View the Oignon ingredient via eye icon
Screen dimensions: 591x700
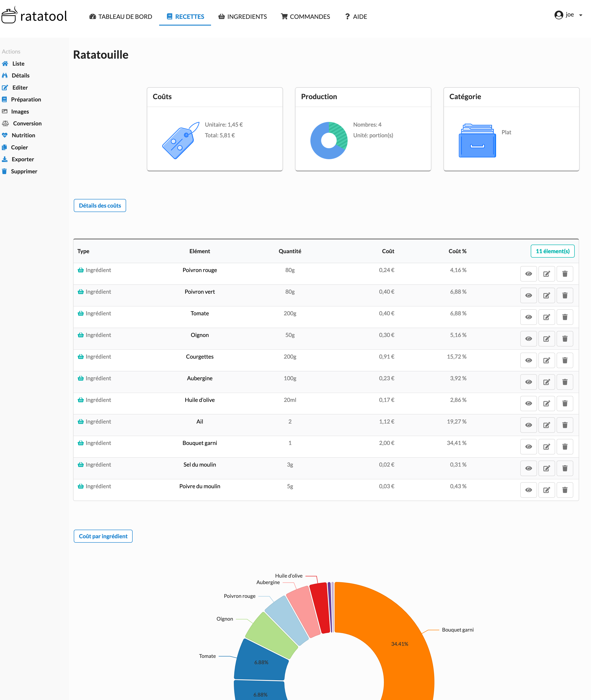pyautogui.click(x=528, y=339)
